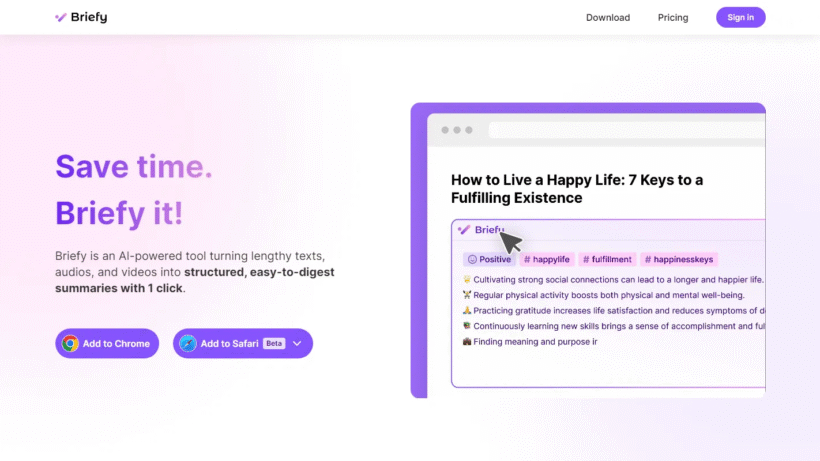The height and width of the screenshot is (461, 820).
Task: Click the Safari compass icon
Action: pos(188,343)
